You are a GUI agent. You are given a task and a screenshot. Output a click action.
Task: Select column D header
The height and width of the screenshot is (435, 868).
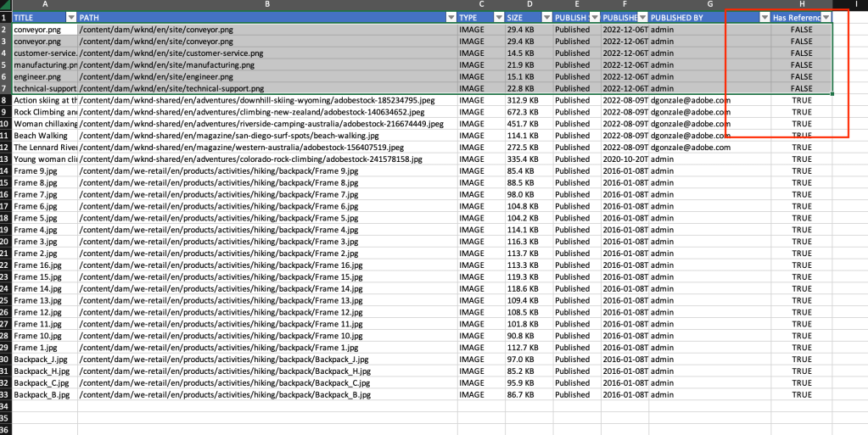click(x=529, y=5)
